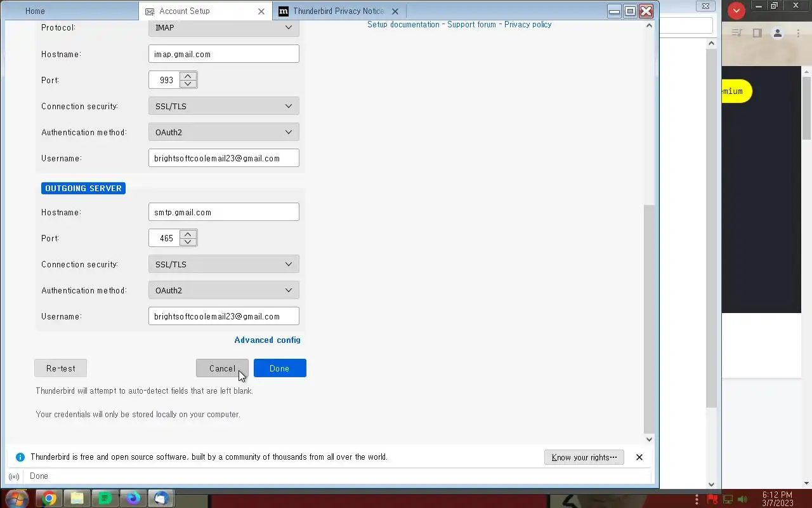Open the Chrome profile avatar
The image size is (812, 508).
[x=778, y=33]
